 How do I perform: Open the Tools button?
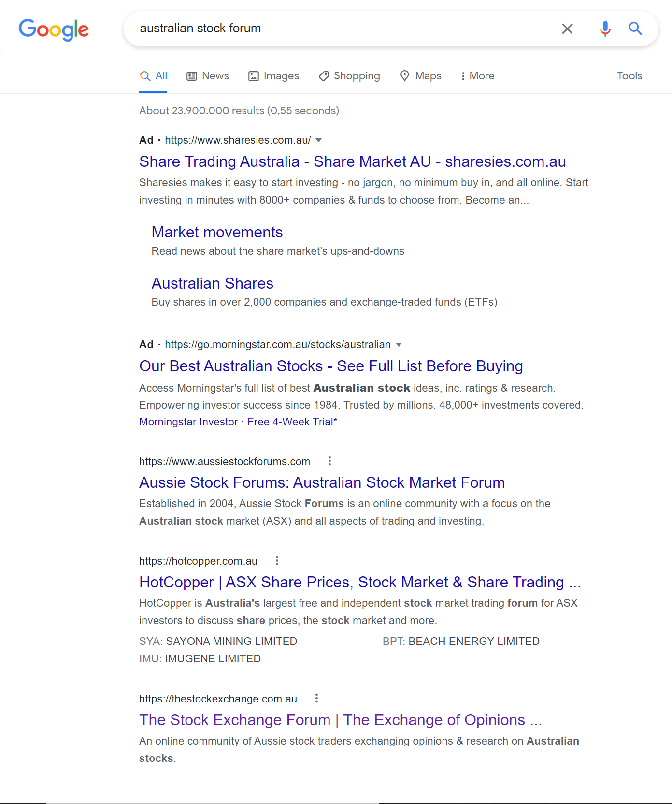(x=629, y=76)
